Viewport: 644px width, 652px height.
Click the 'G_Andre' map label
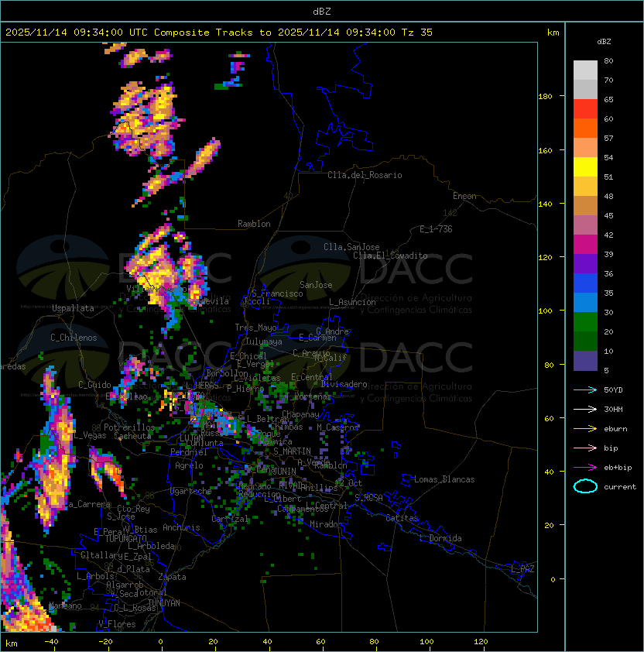[x=332, y=331]
